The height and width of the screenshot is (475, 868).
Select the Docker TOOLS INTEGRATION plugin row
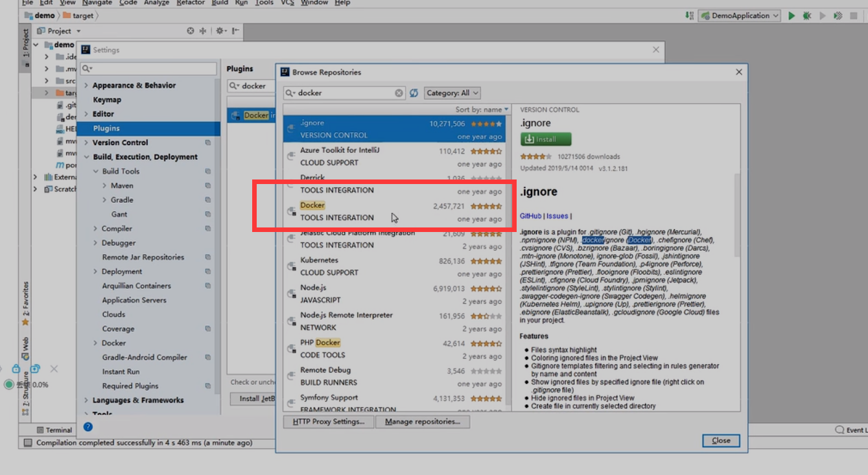coord(395,211)
